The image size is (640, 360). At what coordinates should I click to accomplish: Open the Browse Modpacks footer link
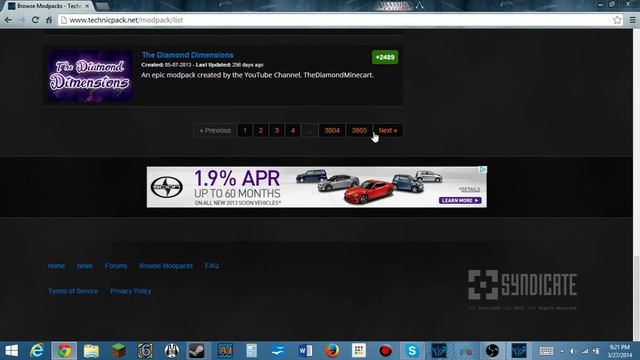pyautogui.click(x=166, y=266)
